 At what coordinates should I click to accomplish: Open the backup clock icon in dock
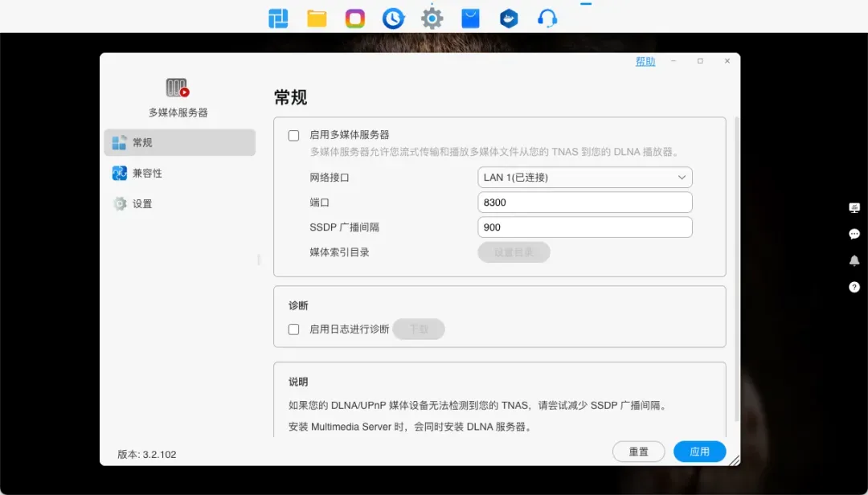[393, 18]
